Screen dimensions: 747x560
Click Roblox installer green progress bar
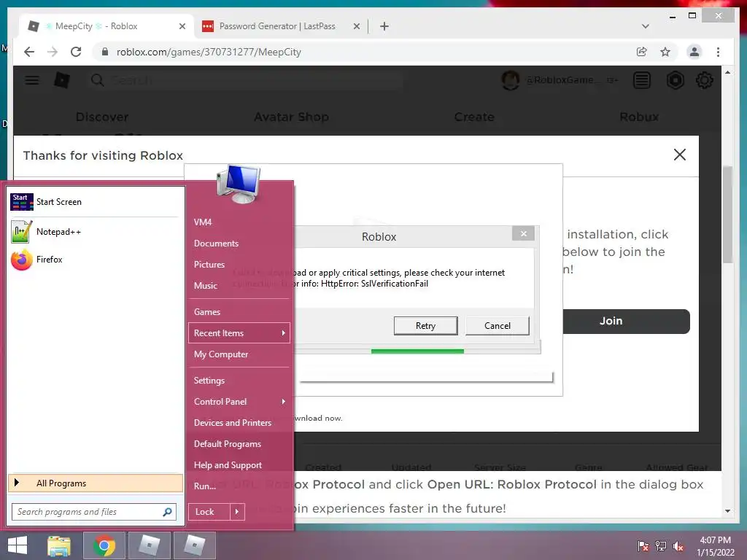(x=417, y=351)
